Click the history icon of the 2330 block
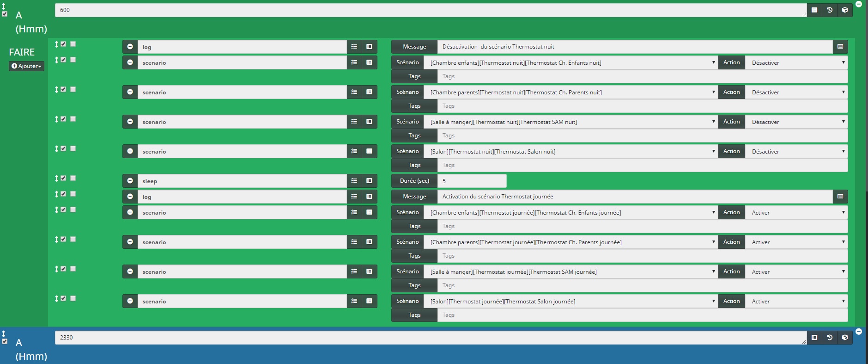The width and height of the screenshot is (868, 364). point(830,338)
